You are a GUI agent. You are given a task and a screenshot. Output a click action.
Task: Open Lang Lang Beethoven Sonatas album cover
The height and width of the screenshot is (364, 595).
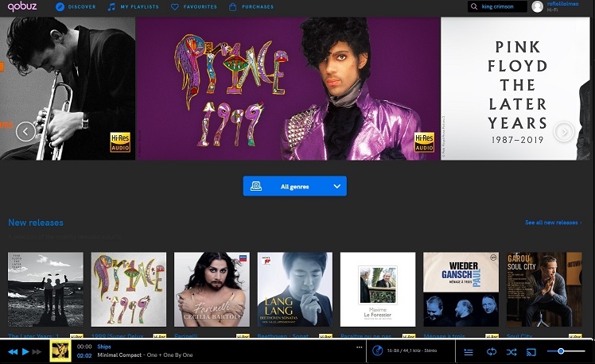[x=295, y=289]
